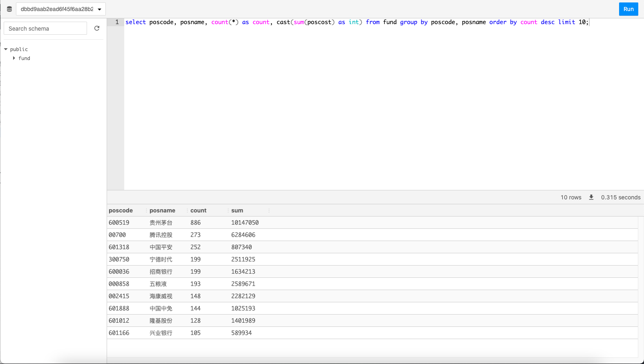Viewport: 644px width, 364px height.
Task: Sort by the posname column header
Action: click(163, 210)
